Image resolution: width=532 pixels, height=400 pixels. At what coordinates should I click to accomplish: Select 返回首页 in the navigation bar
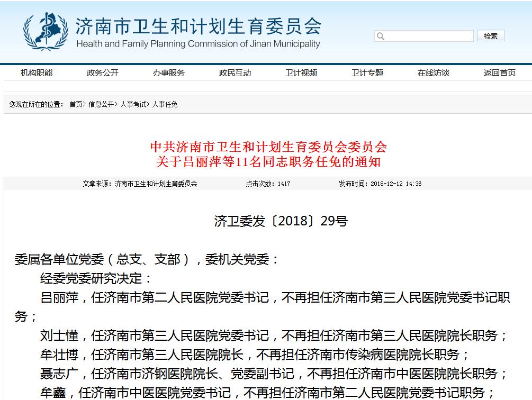pos(498,72)
